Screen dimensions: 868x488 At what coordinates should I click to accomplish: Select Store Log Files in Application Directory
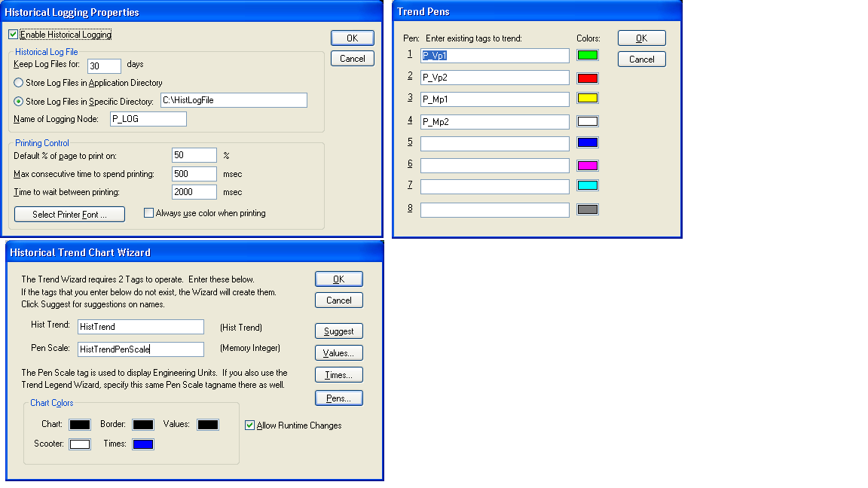tap(19, 83)
